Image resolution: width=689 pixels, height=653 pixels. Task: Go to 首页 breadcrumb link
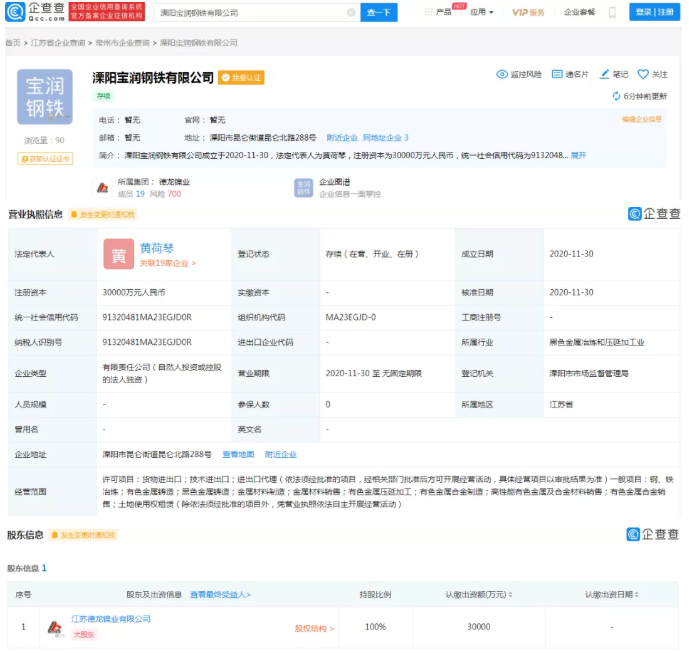tap(13, 43)
